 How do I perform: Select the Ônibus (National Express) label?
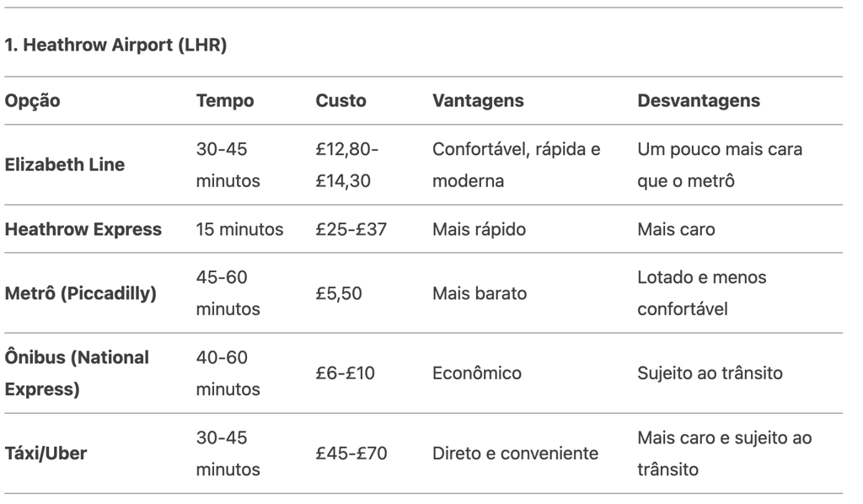(x=77, y=373)
